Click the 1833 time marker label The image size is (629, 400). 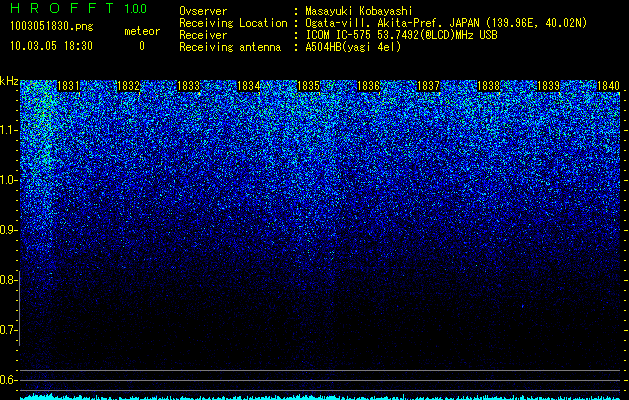[189, 86]
